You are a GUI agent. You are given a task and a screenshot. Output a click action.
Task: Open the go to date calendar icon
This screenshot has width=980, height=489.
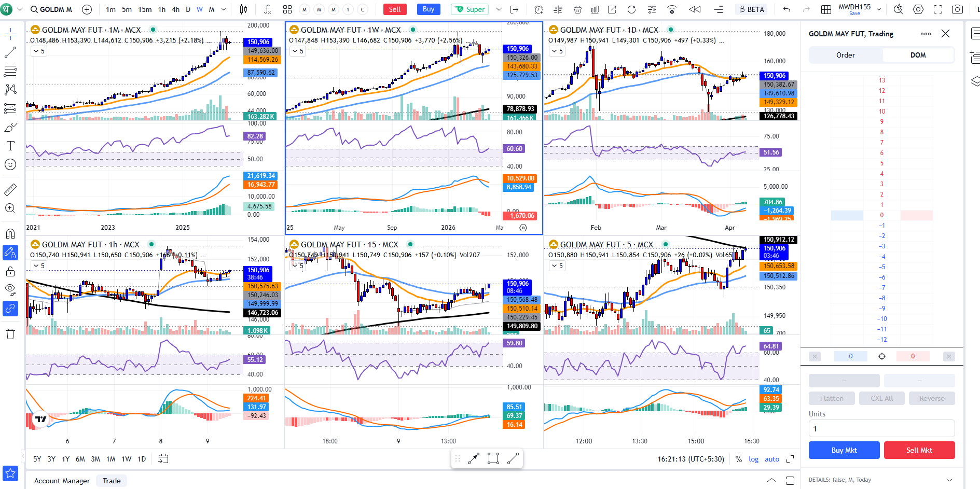[x=163, y=459]
